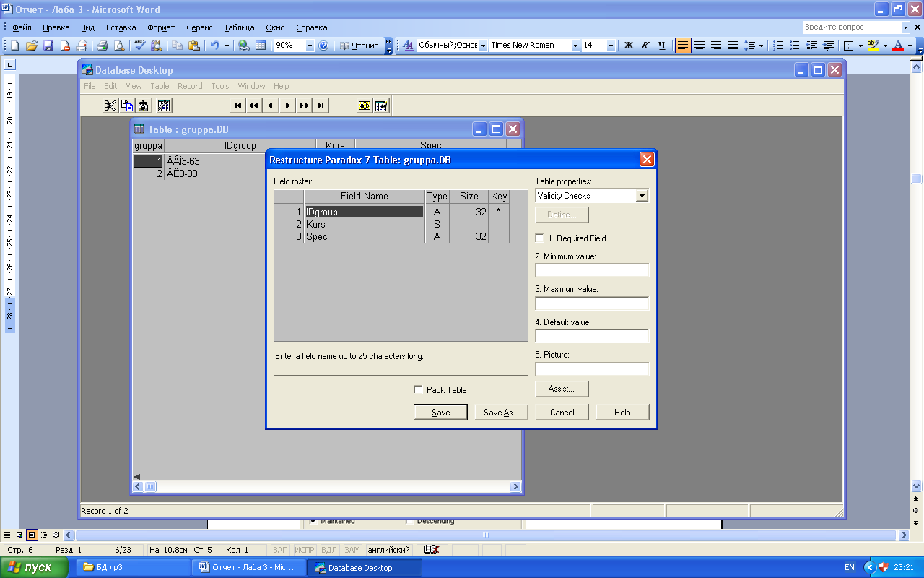The height and width of the screenshot is (578, 924).
Task: Open the Font Color dropdown arrow
Action: pyautogui.click(x=910, y=46)
